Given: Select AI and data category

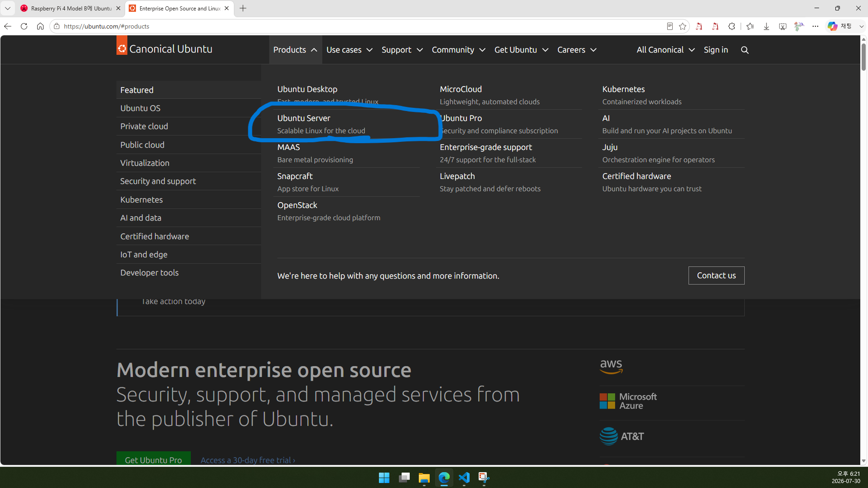Looking at the screenshot, I should click(189, 218).
